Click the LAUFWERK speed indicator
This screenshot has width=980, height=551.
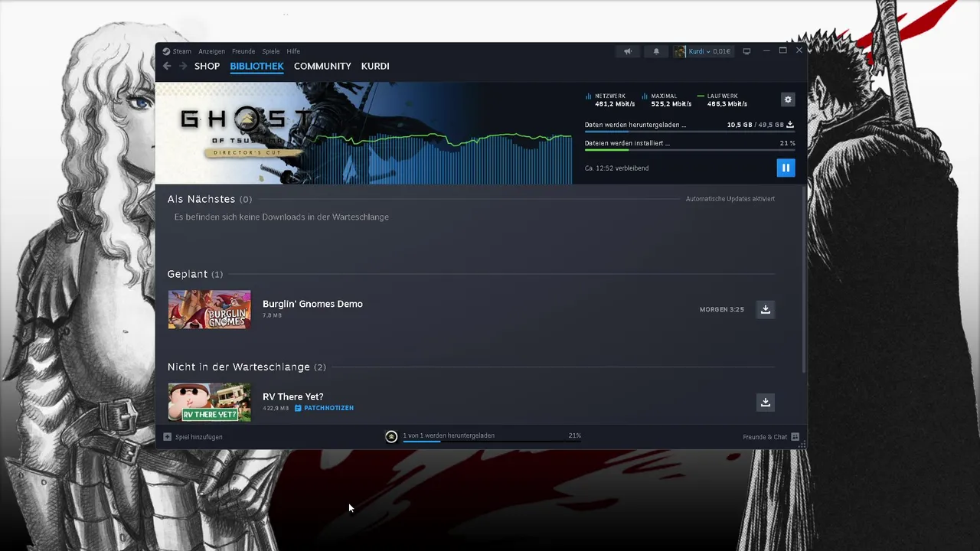(723, 99)
